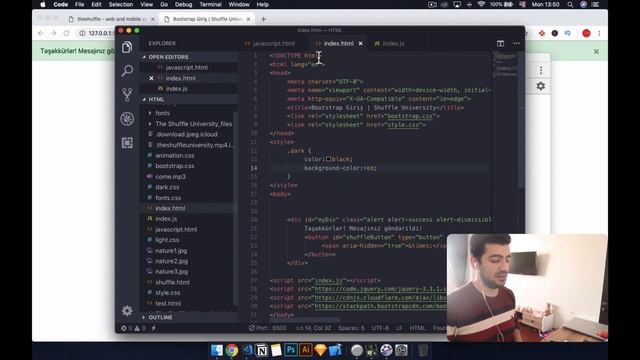This screenshot has height=360, width=640.
Task: Click errors and warnings count in status bar
Action: point(133,328)
